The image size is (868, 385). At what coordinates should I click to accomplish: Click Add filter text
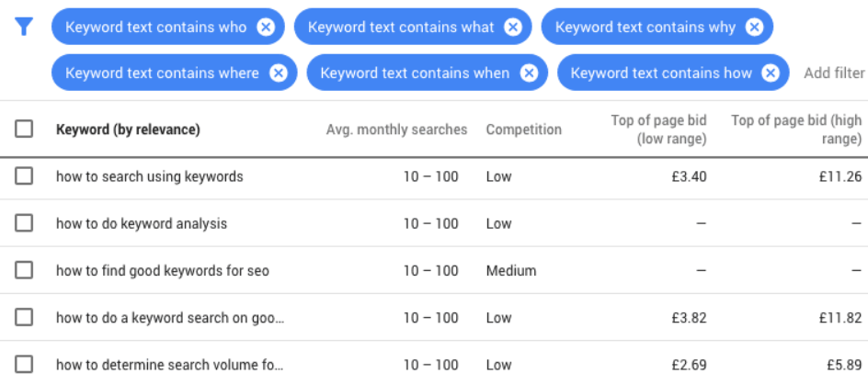click(834, 73)
